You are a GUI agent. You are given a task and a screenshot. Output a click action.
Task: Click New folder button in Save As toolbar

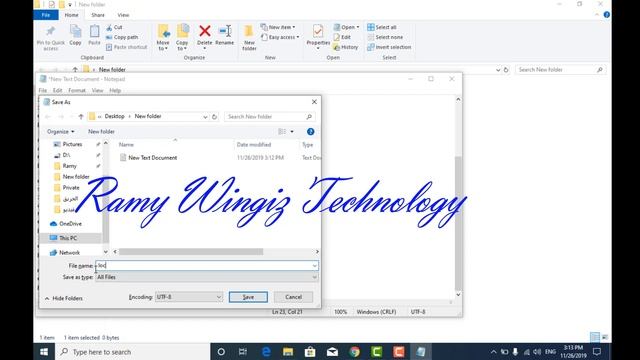click(101, 131)
